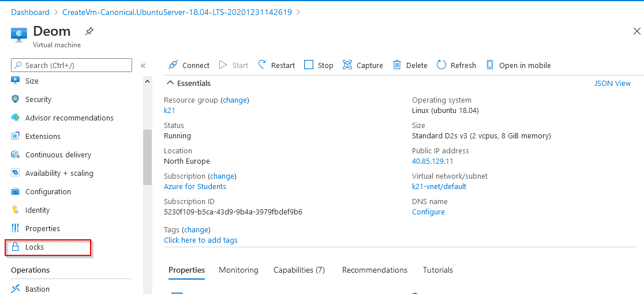Viewport: 644px width, 294px height.
Task: Open Availability + scaling menu item
Action: [x=59, y=173]
